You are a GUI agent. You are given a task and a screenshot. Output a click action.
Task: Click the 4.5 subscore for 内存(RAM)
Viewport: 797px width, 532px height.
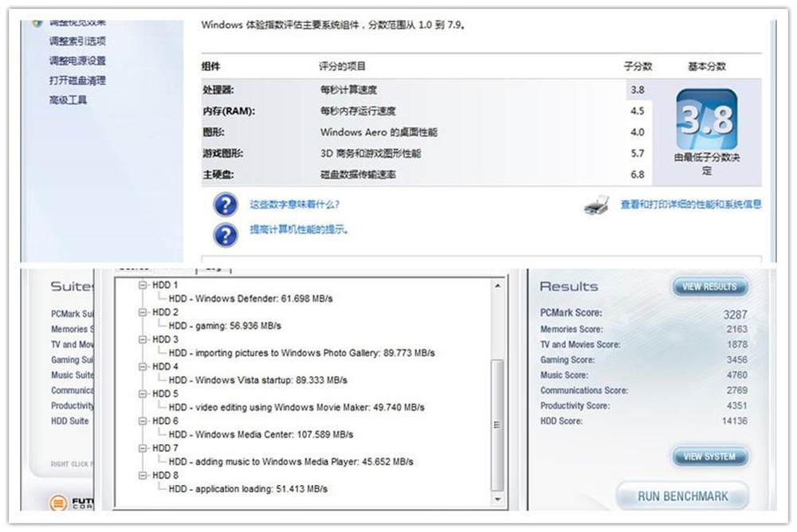(638, 111)
